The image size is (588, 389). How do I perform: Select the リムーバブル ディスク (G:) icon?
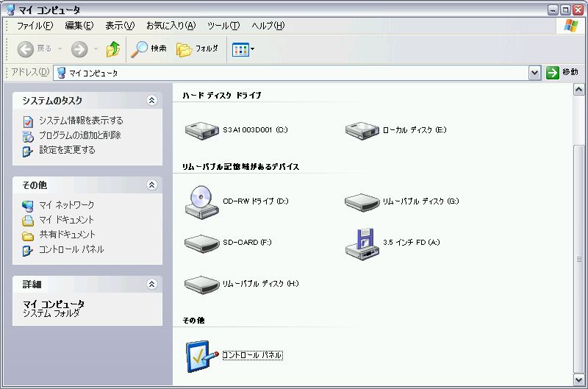(361, 201)
